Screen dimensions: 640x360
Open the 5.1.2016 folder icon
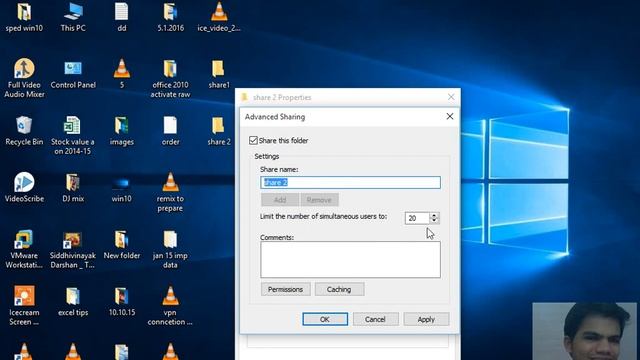[170, 17]
